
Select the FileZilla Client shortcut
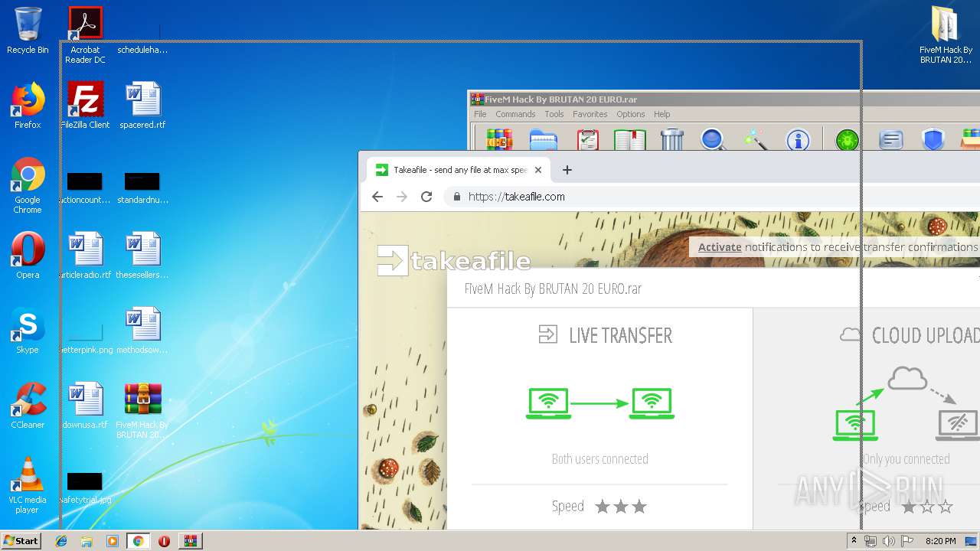pyautogui.click(x=85, y=106)
